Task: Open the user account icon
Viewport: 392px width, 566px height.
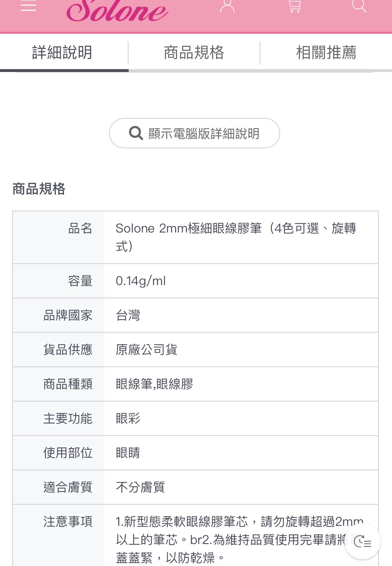Action: (x=227, y=6)
